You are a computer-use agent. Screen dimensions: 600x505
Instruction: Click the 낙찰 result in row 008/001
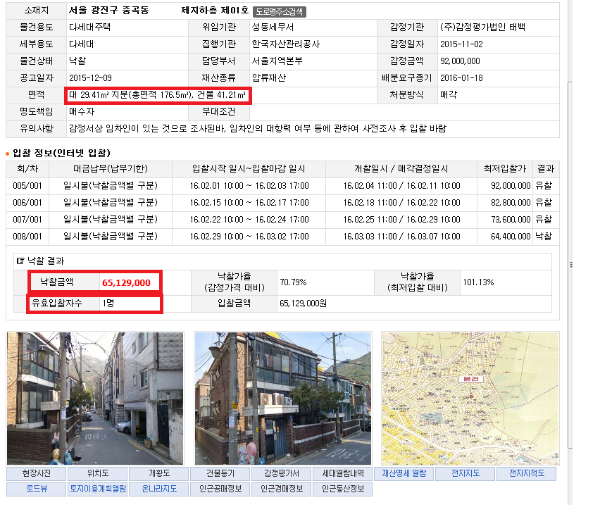(x=544, y=236)
